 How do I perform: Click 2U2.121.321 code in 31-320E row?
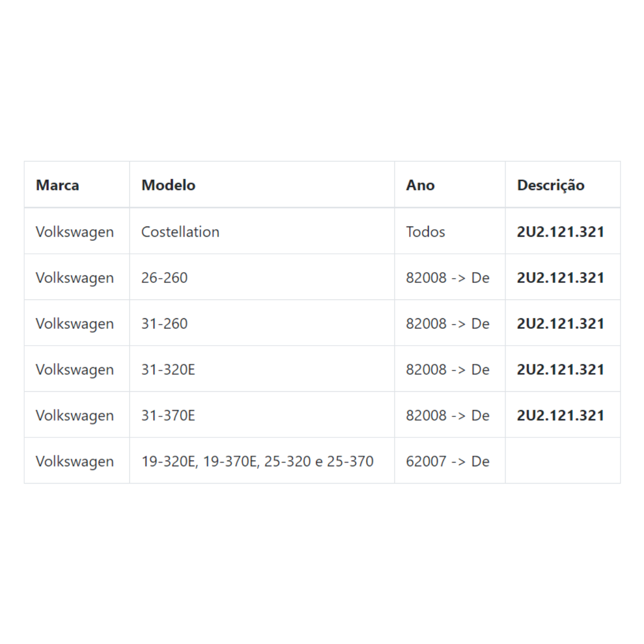560,369
